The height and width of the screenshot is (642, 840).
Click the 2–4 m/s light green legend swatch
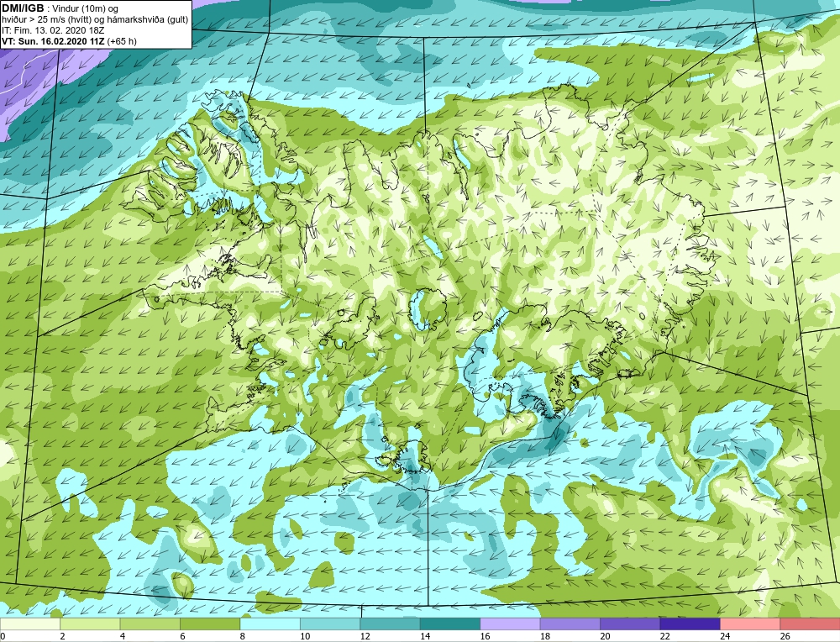click(x=90, y=624)
